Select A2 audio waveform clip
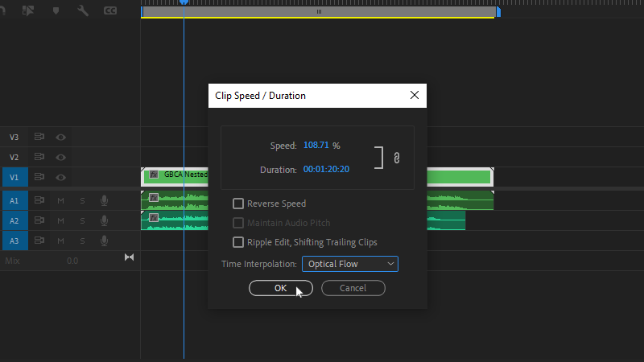 click(x=175, y=220)
